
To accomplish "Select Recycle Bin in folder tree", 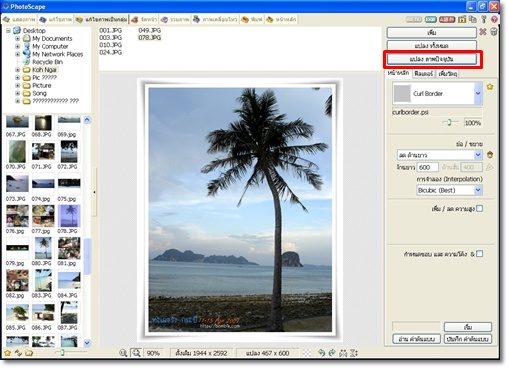I will (47, 62).
